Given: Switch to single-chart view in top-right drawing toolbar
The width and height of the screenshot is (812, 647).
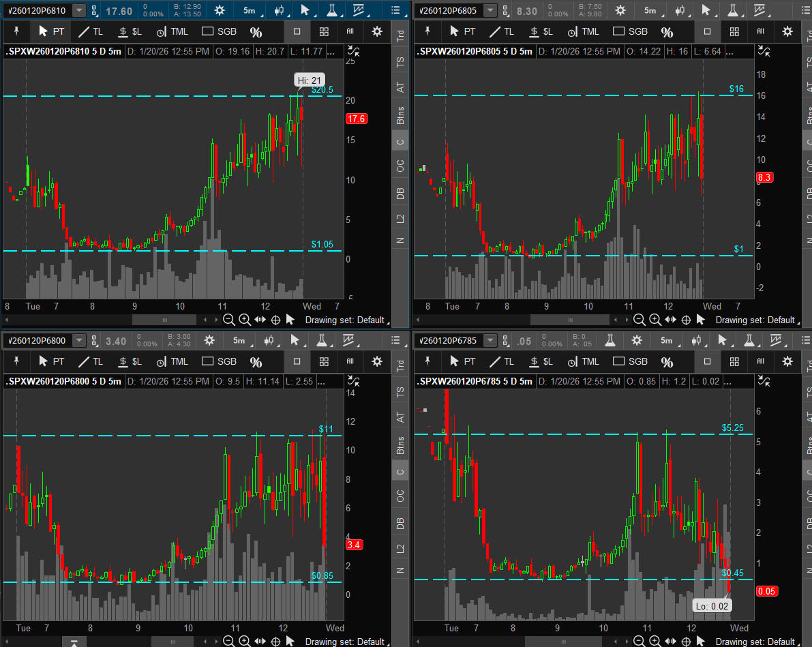Looking at the screenshot, I should click(707, 32).
